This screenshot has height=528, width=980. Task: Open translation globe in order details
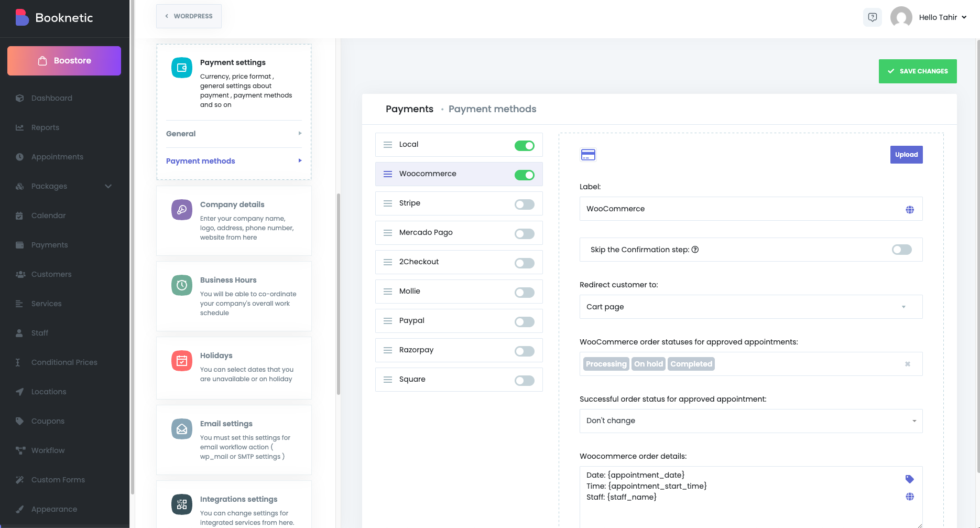pyautogui.click(x=910, y=497)
